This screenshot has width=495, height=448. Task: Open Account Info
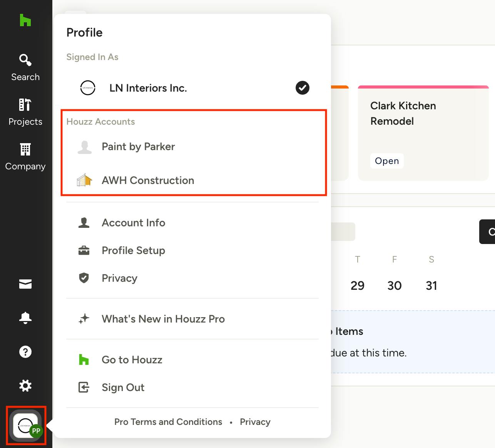click(x=133, y=223)
